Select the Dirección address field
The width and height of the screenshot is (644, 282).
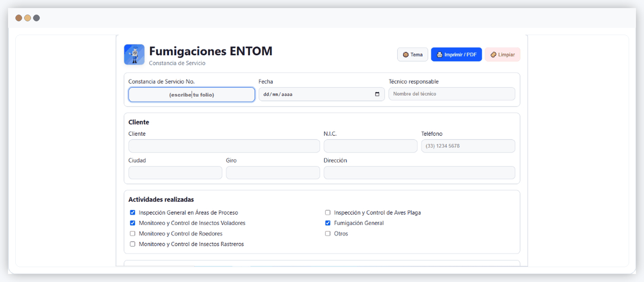pyautogui.click(x=419, y=173)
